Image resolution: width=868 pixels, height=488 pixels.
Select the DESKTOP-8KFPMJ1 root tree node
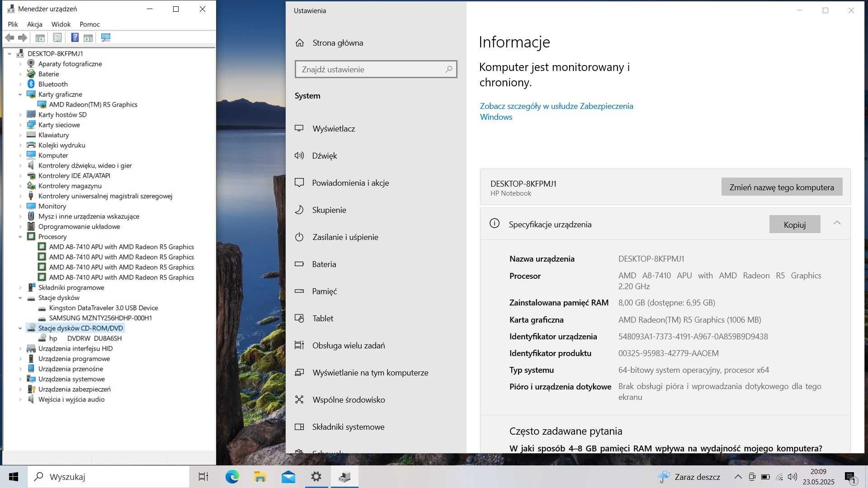pos(55,54)
